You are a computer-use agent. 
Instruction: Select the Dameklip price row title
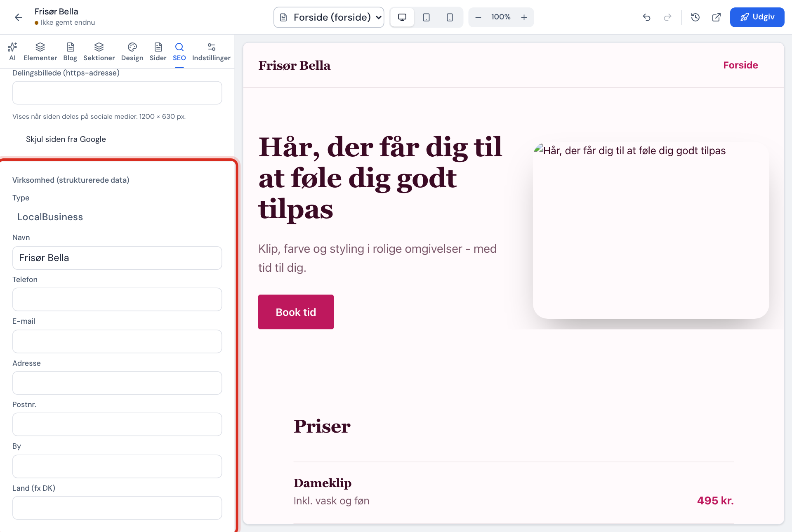(323, 483)
